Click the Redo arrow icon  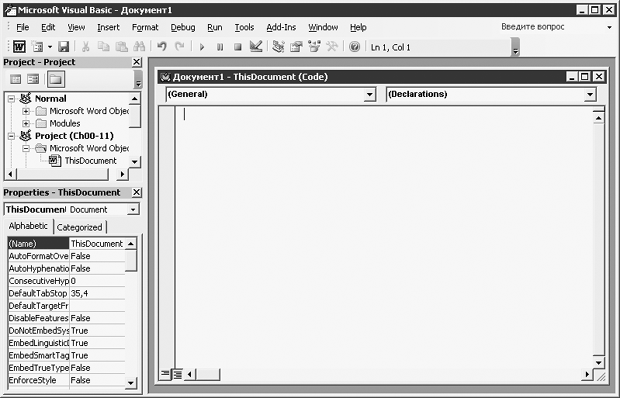click(180, 47)
